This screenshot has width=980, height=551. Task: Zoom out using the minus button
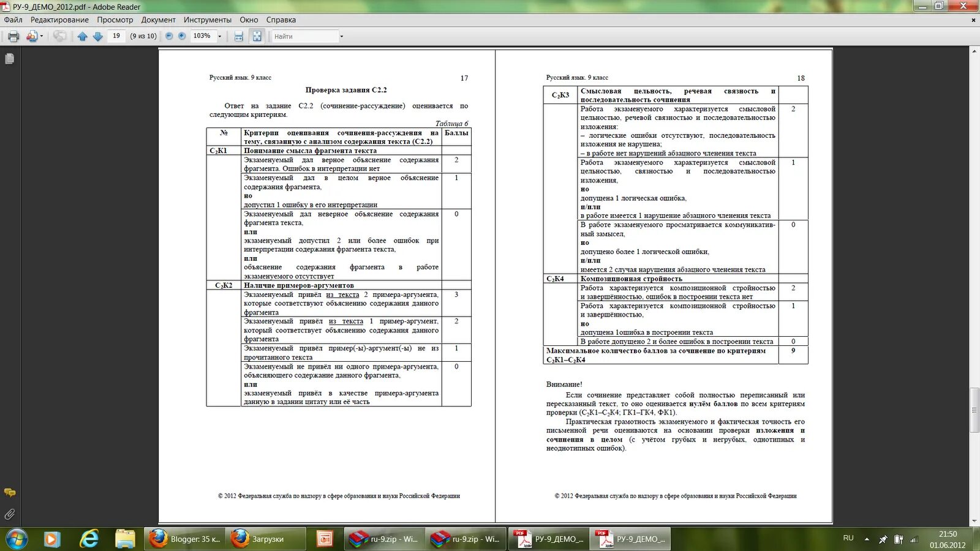point(169,36)
